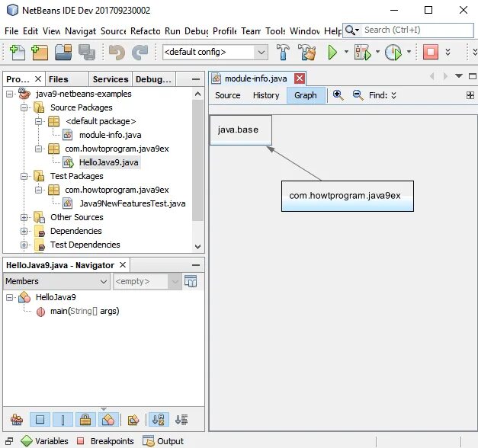The height and width of the screenshot is (448, 478).
Task: Select HelloJava9.java in the project tree
Action: pos(108,162)
